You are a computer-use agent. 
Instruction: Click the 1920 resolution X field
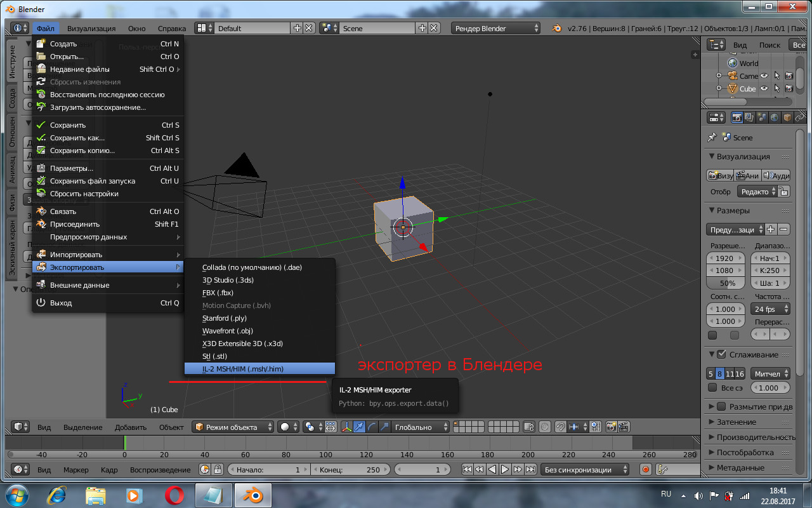(727, 258)
